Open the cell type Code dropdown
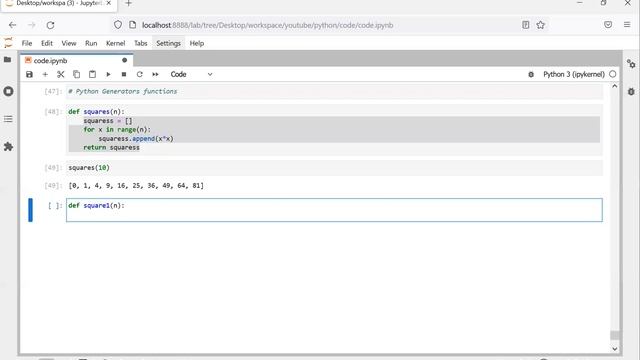The width and height of the screenshot is (640, 360). [191, 74]
